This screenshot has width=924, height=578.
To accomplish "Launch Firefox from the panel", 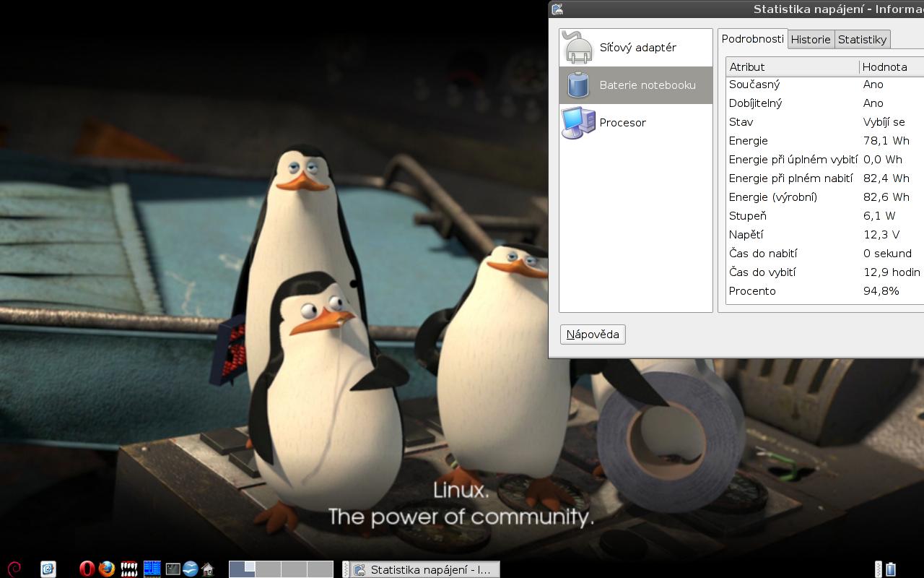I will 107,569.
